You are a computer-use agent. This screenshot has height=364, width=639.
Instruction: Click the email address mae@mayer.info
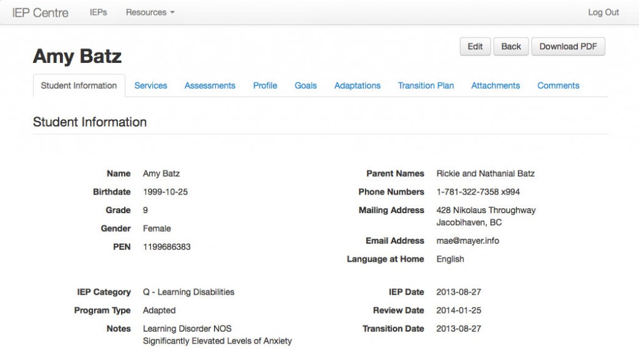[x=467, y=241]
